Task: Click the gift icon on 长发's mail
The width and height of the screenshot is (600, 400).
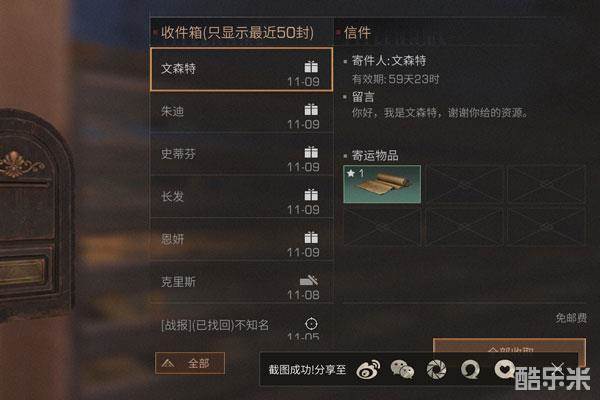Action: coord(311,194)
